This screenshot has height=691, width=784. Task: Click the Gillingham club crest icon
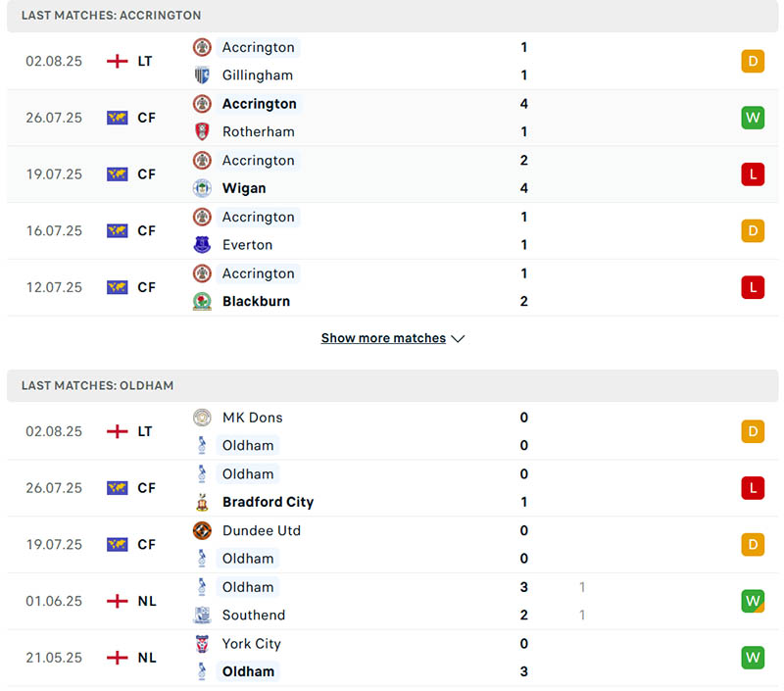click(x=202, y=75)
